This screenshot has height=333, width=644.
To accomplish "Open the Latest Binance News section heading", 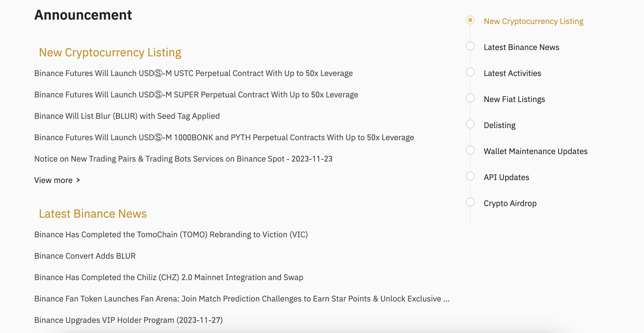I will point(93,214).
